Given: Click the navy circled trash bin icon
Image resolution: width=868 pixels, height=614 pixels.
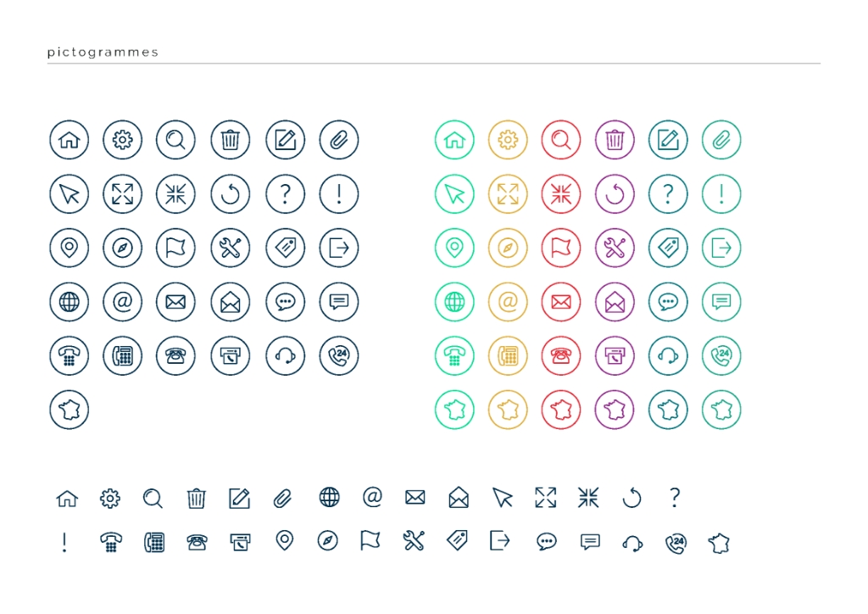Looking at the screenshot, I should tap(231, 140).
